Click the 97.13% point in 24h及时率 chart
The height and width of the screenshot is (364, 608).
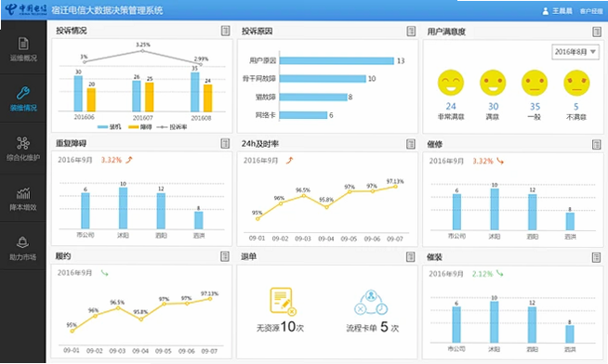coord(395,187)
